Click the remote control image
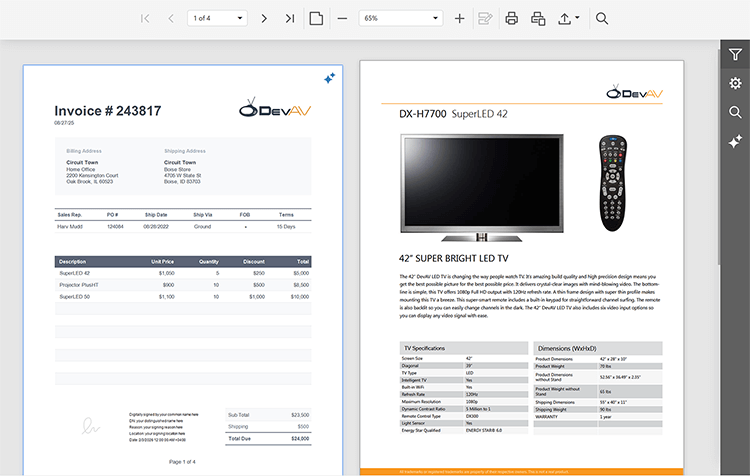 613,183
